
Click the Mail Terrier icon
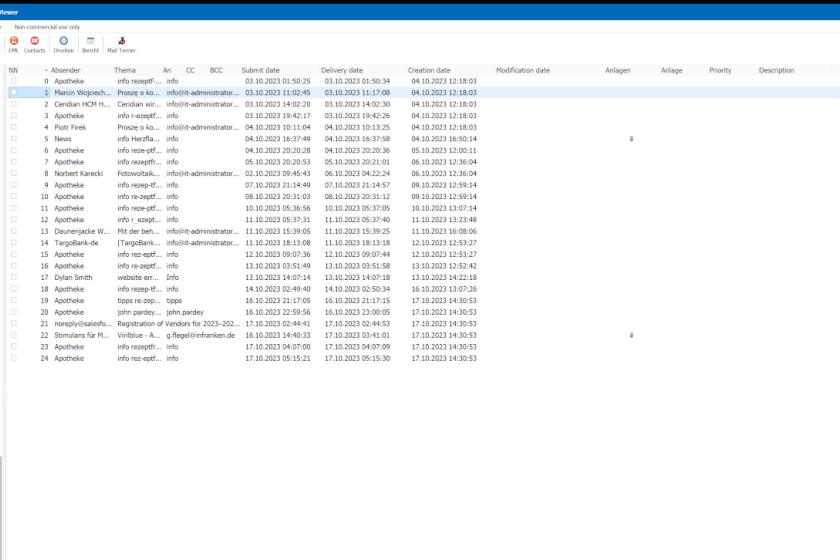pyautogui.click(x=121, y=44)
